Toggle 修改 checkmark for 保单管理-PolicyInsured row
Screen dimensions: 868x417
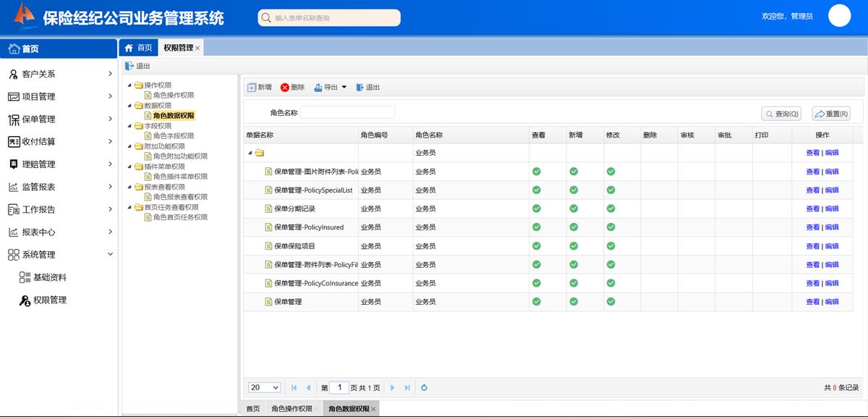pos(610,227)
